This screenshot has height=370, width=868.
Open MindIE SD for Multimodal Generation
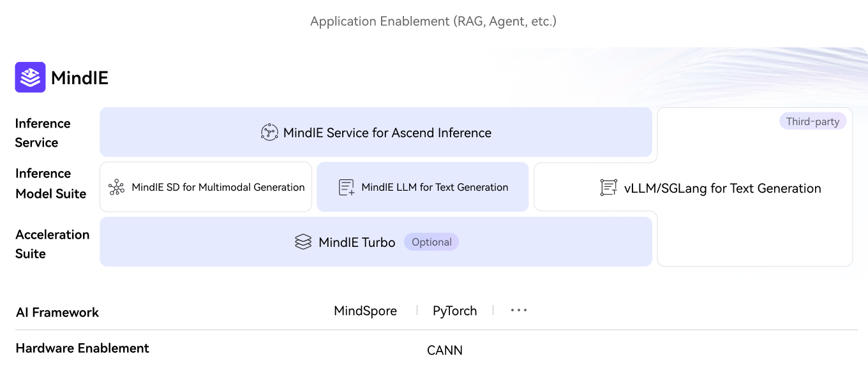(218, 187)
